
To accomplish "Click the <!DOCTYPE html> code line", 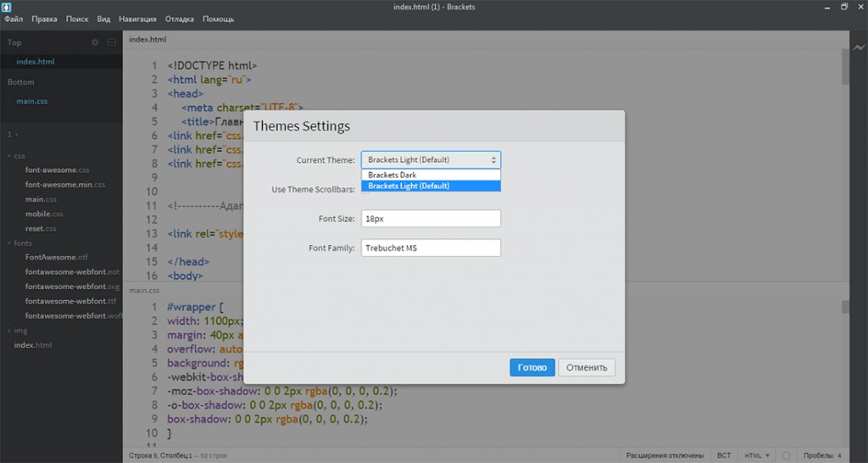I will [x=213, y=65].
